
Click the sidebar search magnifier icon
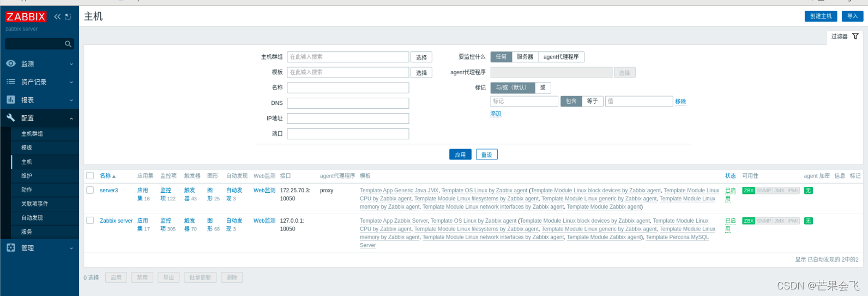(x=68, y=44)
